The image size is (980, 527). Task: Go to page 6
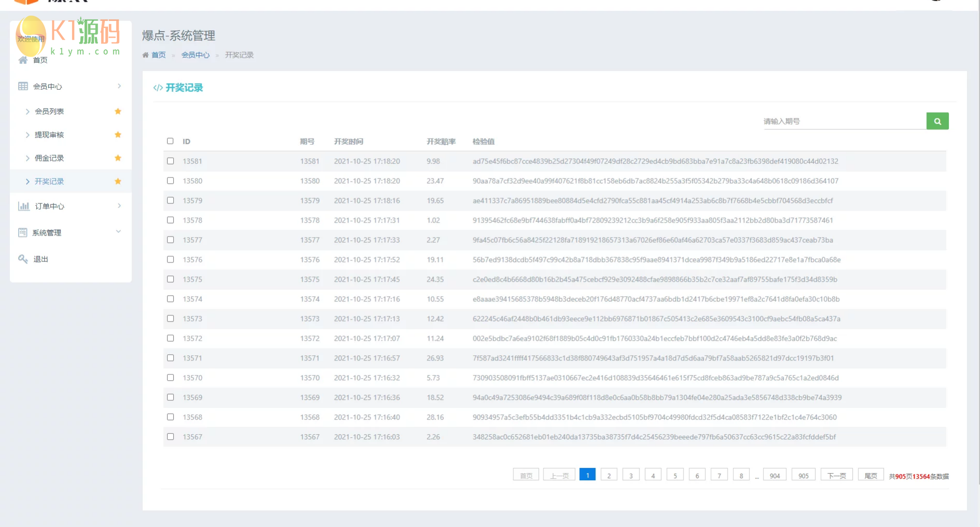pyautogui.click(x=697, y=475)
